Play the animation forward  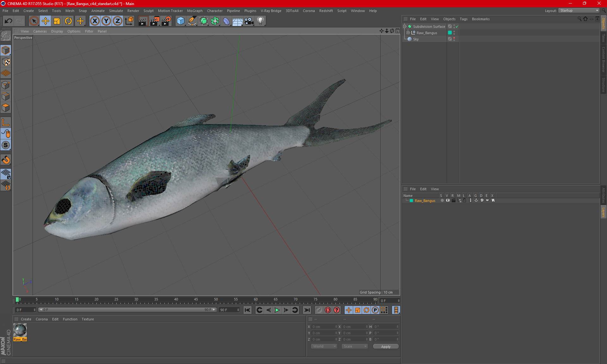click(x=277, y=310)
